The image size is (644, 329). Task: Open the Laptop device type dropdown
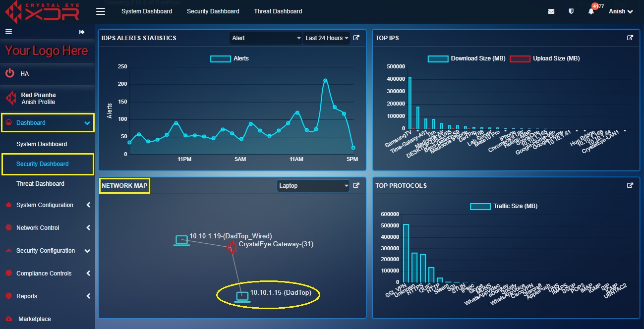(313, 186)
